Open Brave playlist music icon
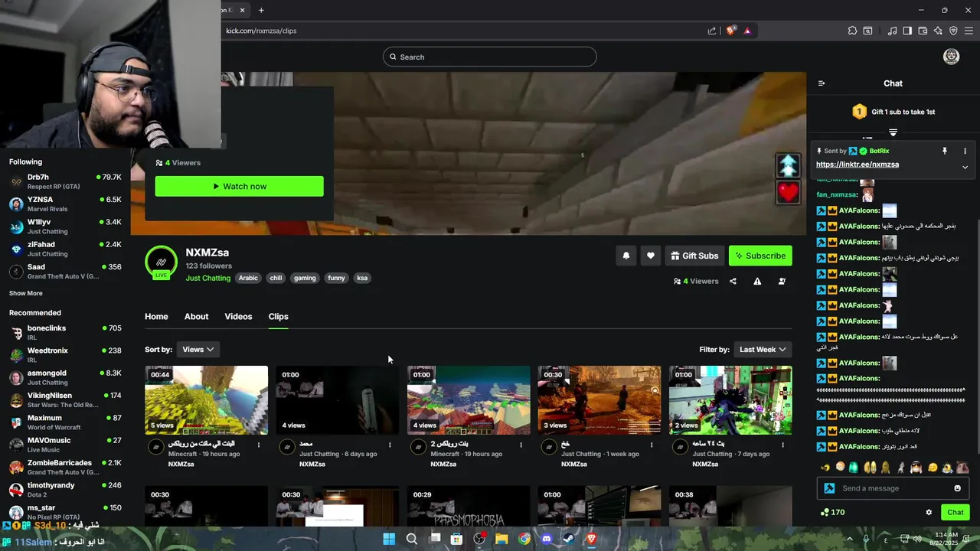The width and height of the screenshot is (980, 551). [892, 31]
